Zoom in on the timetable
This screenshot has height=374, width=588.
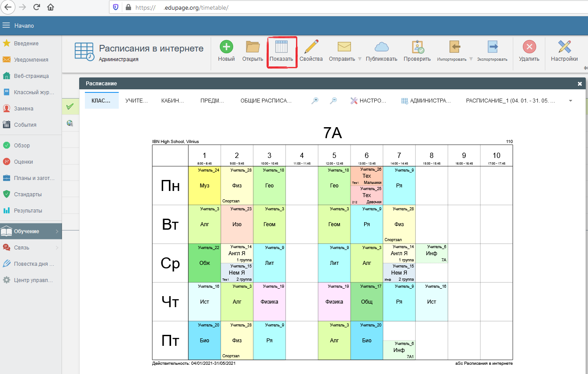point(315,101)
